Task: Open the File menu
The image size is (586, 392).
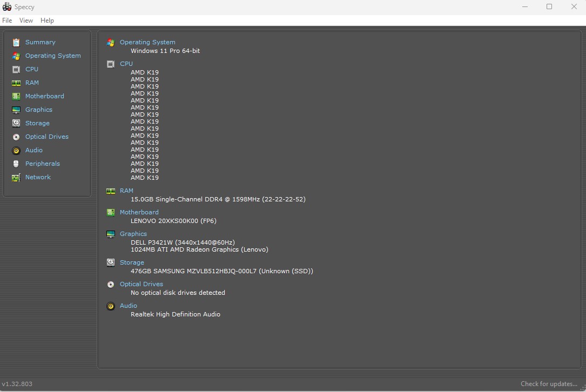Action: point(7,21)
